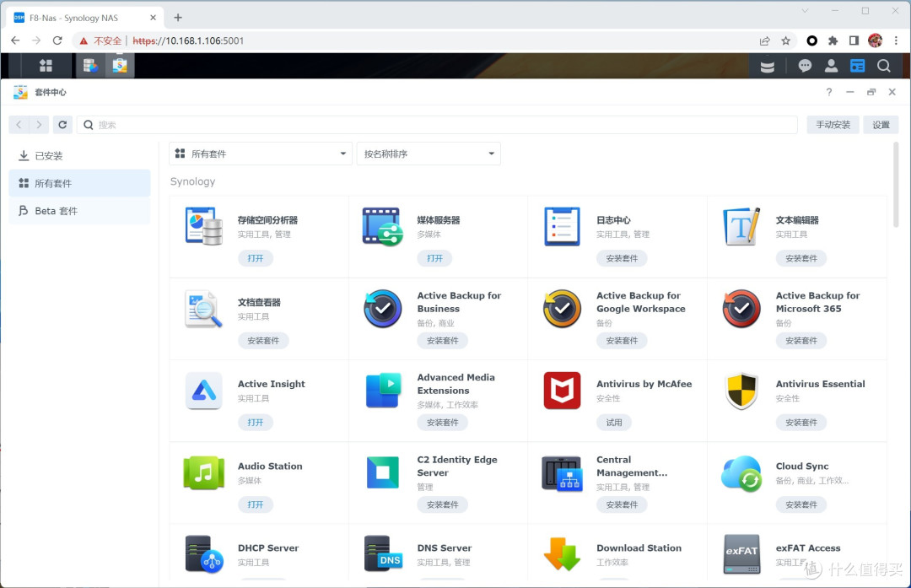Install 日志中心 via 安装套件 button

pos(622,258)
